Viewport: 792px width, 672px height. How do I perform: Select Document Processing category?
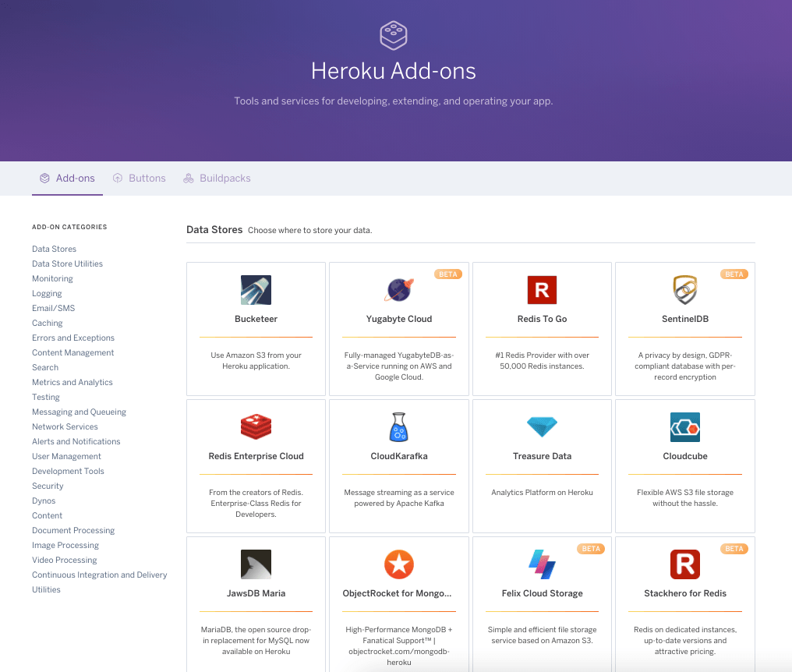(73, 531)
